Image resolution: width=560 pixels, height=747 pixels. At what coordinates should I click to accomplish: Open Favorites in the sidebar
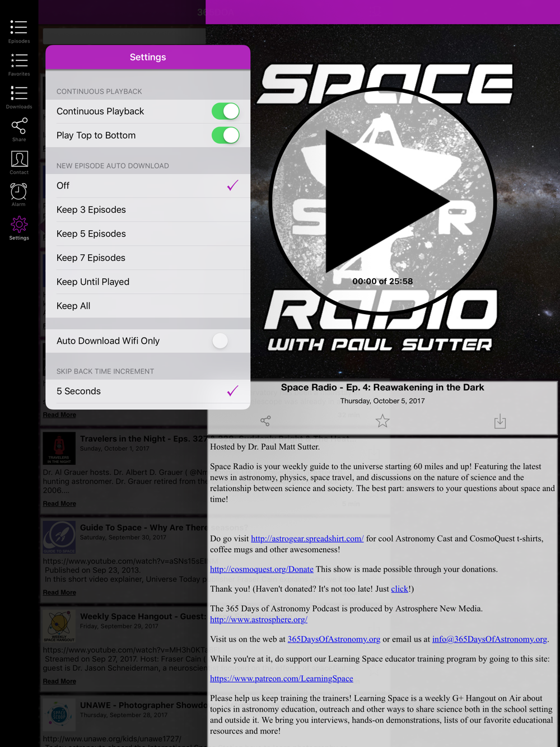(x=18, y=64)
